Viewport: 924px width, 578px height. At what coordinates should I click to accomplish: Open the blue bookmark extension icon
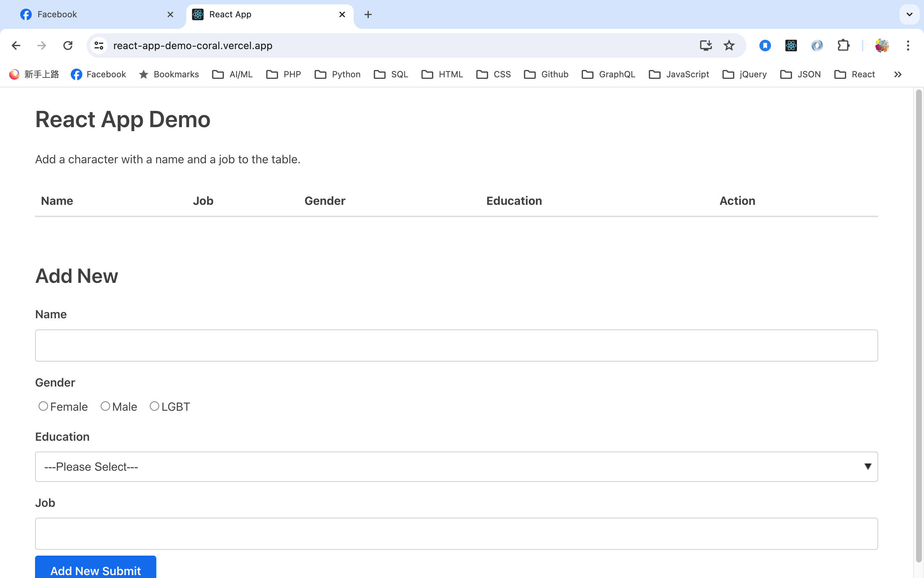tap(765, 46)
